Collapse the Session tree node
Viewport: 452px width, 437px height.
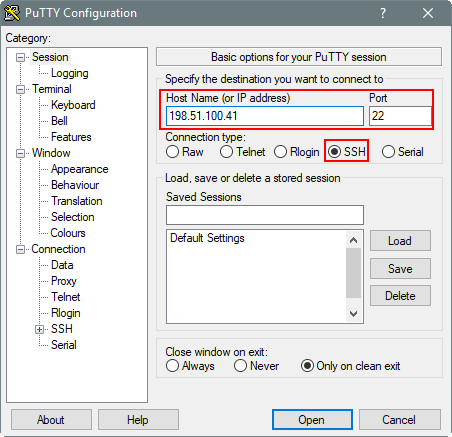tap(20, 58)
